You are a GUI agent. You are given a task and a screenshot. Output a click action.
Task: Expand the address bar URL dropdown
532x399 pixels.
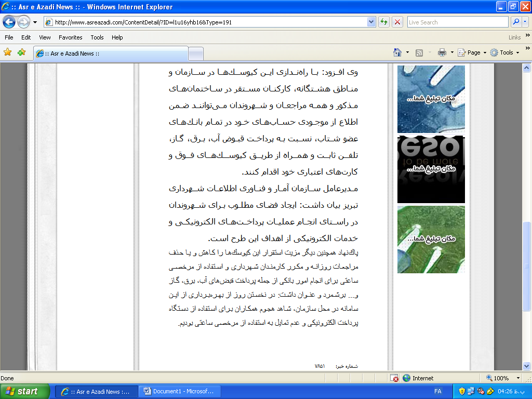click(x=371, y=22)
